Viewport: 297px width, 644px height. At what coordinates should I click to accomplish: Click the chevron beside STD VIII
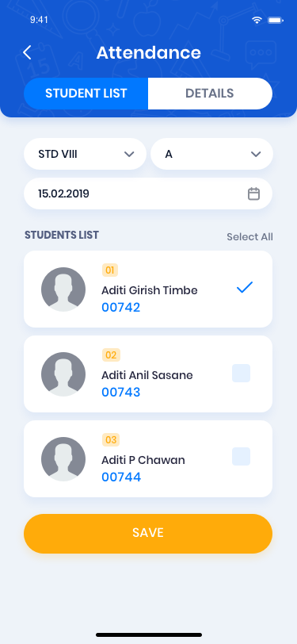[x=129, y=154]
